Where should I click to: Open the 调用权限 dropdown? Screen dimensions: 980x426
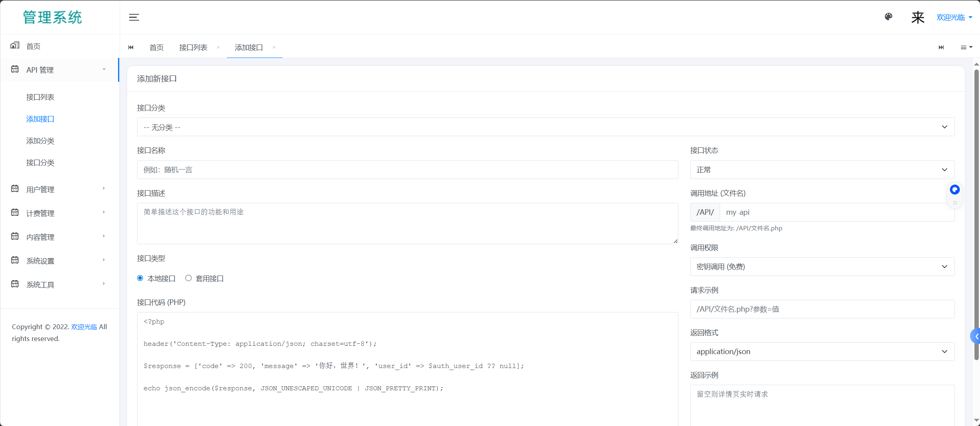[822, 267]
